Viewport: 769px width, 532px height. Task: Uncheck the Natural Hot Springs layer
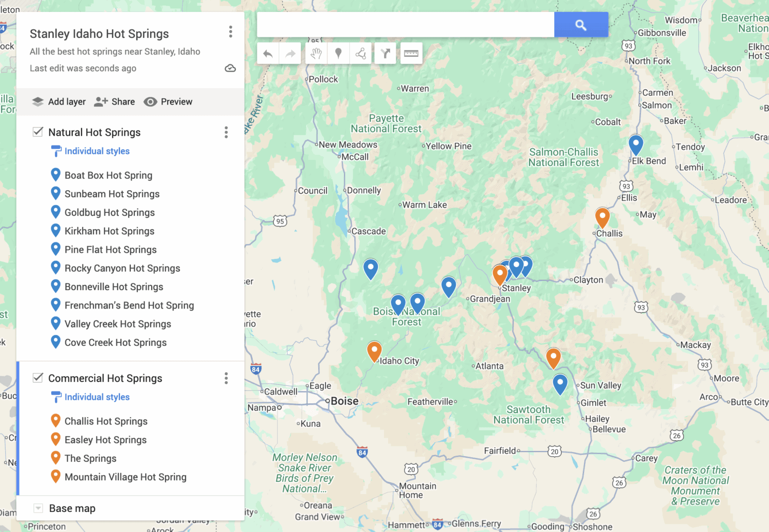click(x=37, y=132)
